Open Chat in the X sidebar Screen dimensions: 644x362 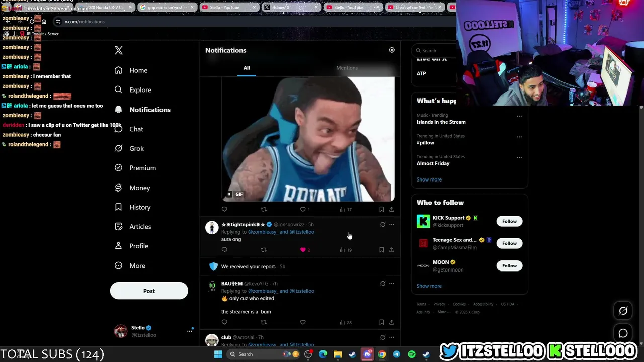pos(129,129)
